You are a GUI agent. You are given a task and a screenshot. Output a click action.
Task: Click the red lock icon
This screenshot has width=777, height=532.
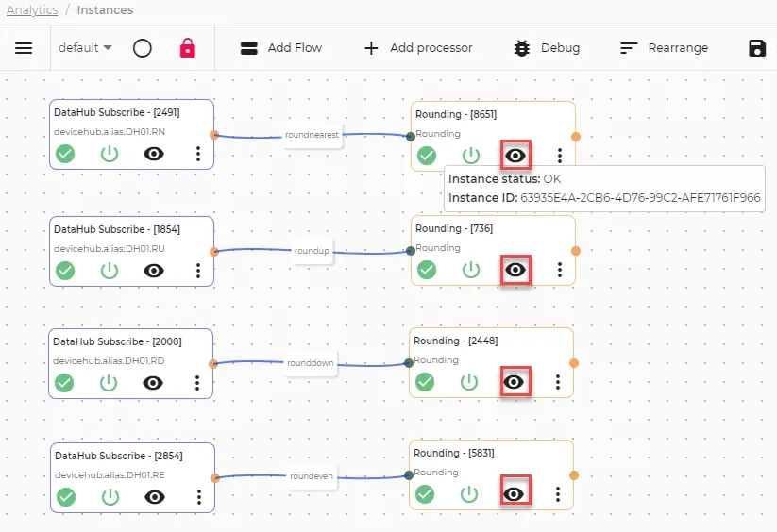[x=187, y=48]
